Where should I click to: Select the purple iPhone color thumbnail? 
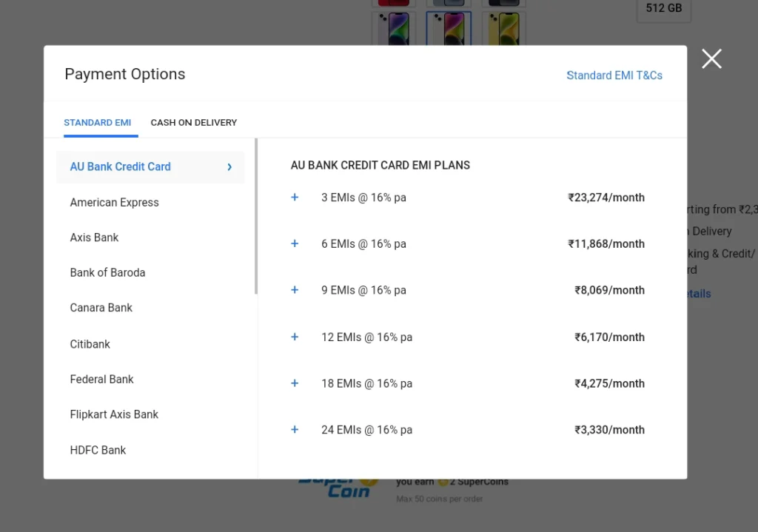(394, 29)
